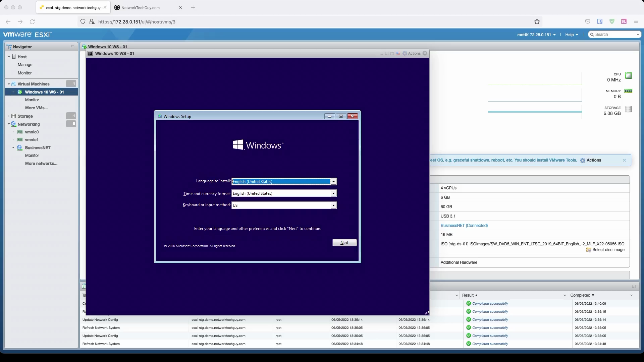Open console Actions gear menu
The image size is (644, 362).
411,54
